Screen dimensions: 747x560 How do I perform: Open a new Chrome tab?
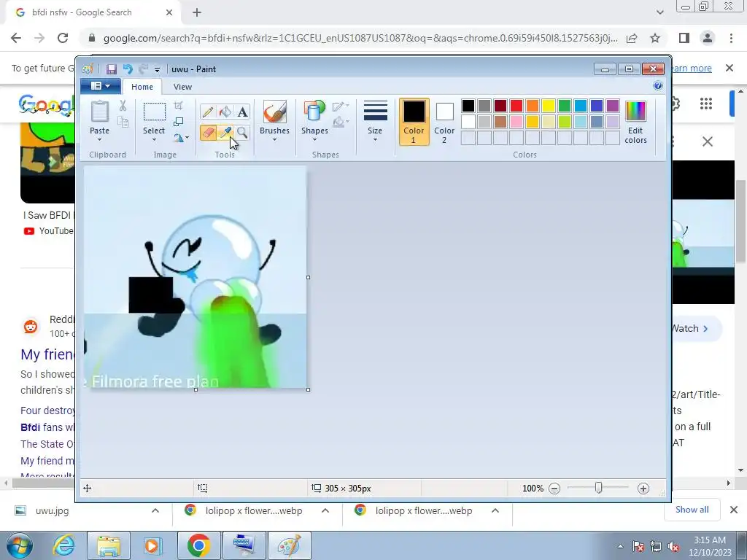coord(197,12)
